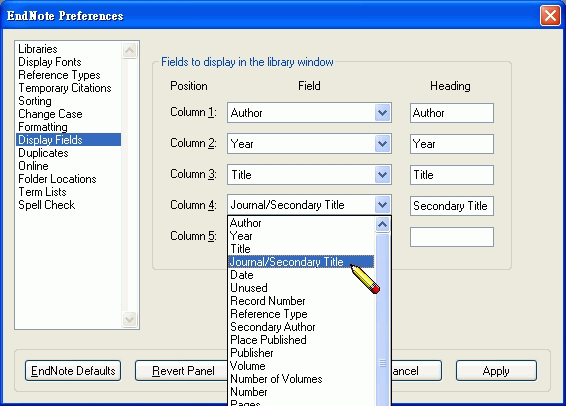Click the dropdown list scroll up arrow
This screenshot has height=406, width=566.
(x=382, y=225)
